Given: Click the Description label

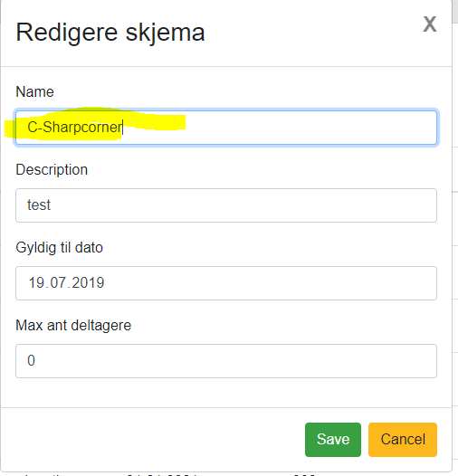Looking at the screenshot, I should (52, 170).
